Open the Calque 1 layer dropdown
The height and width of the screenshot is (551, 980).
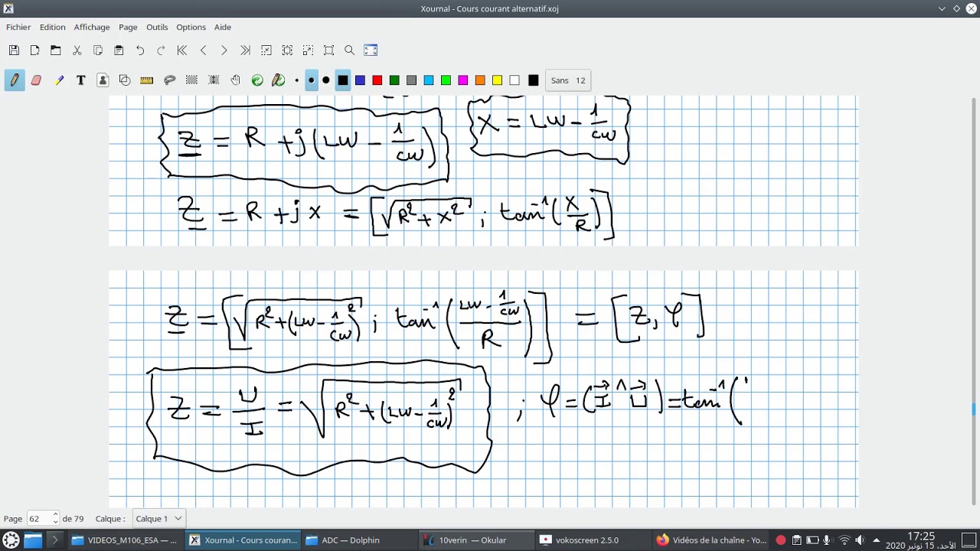point(158,518)
